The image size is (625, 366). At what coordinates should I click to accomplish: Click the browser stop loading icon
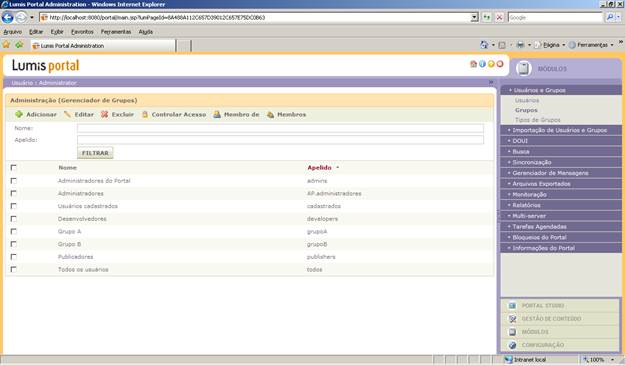point(499,18)
